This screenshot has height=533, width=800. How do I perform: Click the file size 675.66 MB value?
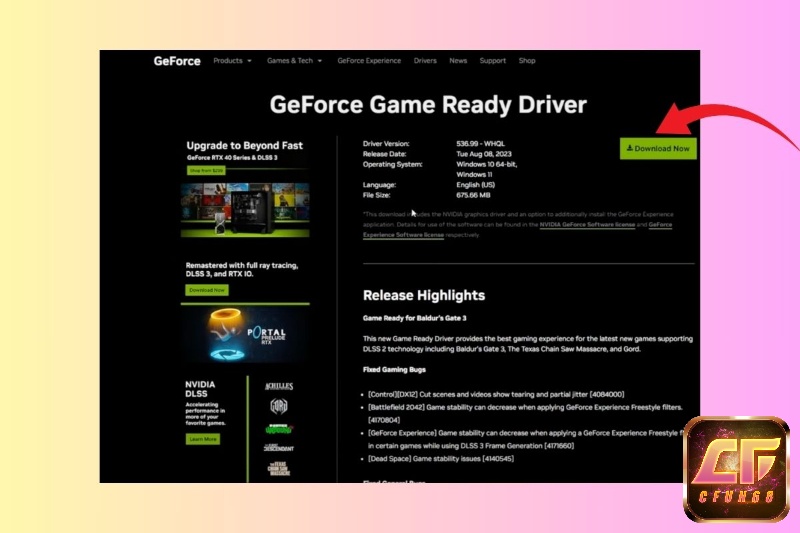click(473, 195)
